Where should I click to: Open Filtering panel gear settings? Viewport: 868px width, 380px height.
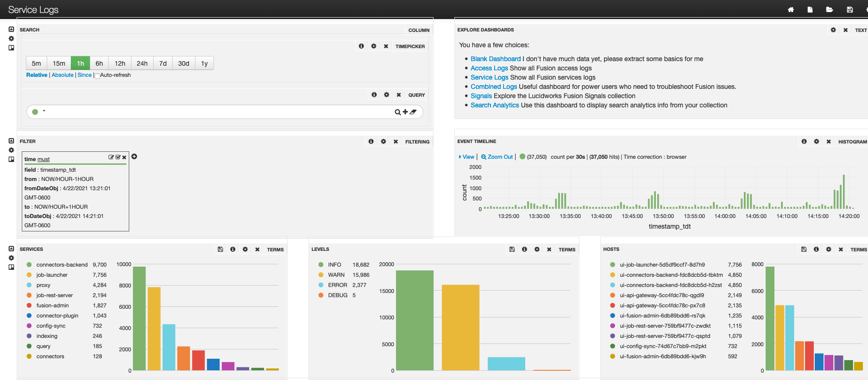pos(384,142)
